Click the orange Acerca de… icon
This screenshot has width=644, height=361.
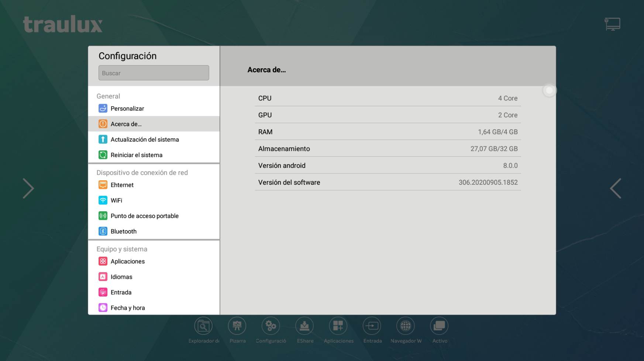pyautogui.click(x=103, y=124)
